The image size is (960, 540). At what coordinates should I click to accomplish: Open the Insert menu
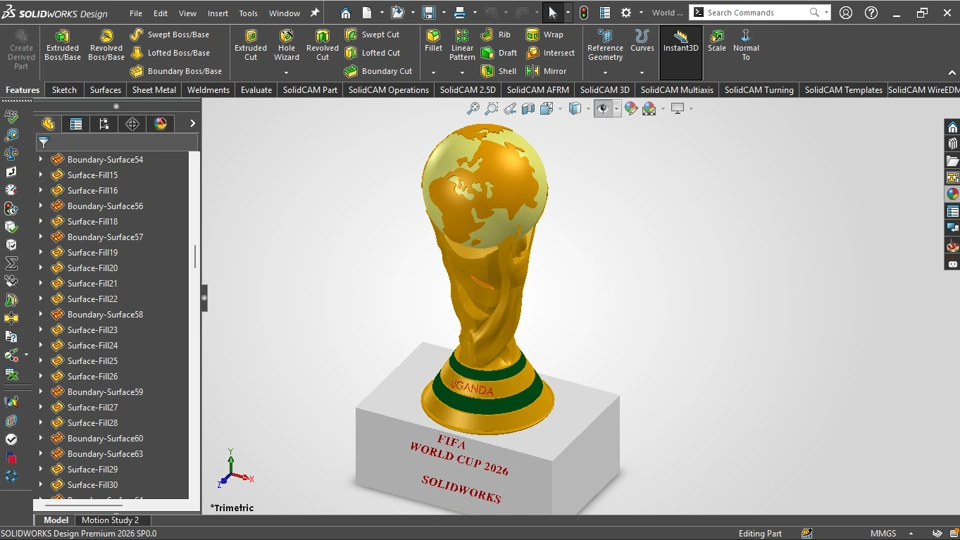click(x=217, y=13)
